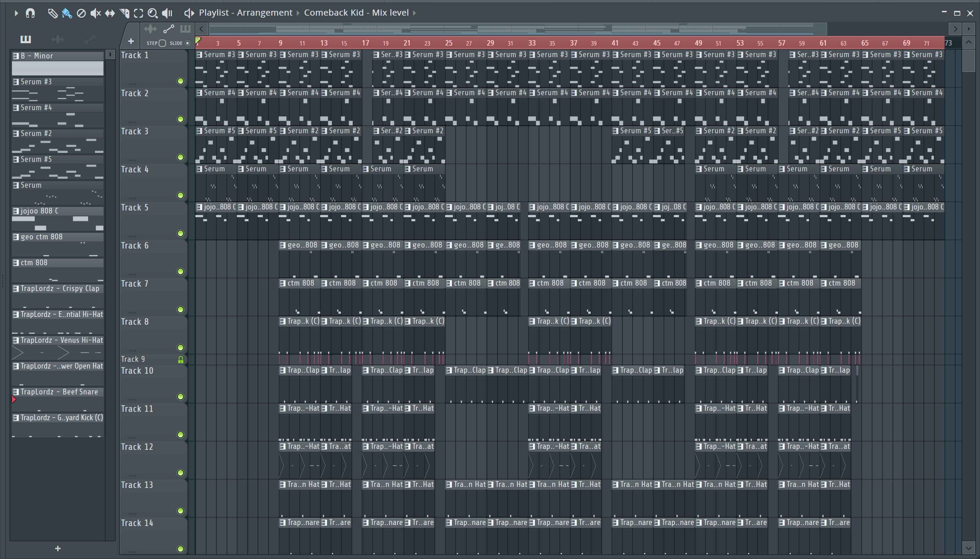
Task: Select the Zoom tool
Action: click(152, 13)
